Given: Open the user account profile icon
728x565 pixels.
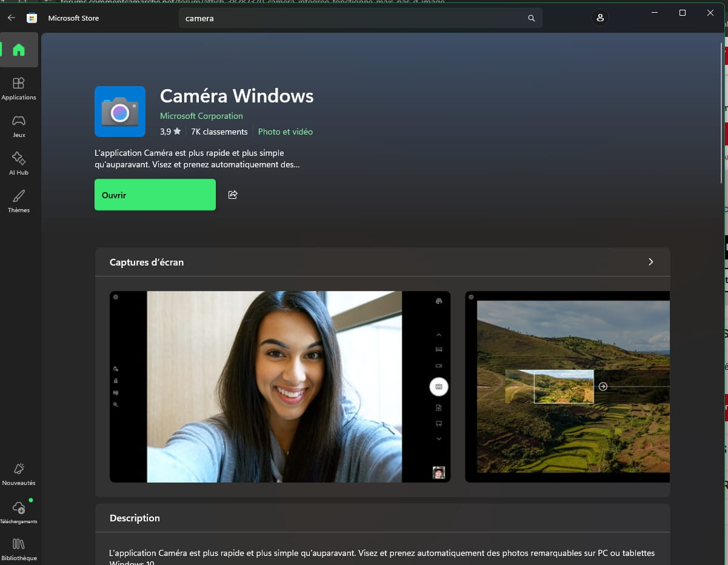Looking at the screenshot, I should coord(599,18).
